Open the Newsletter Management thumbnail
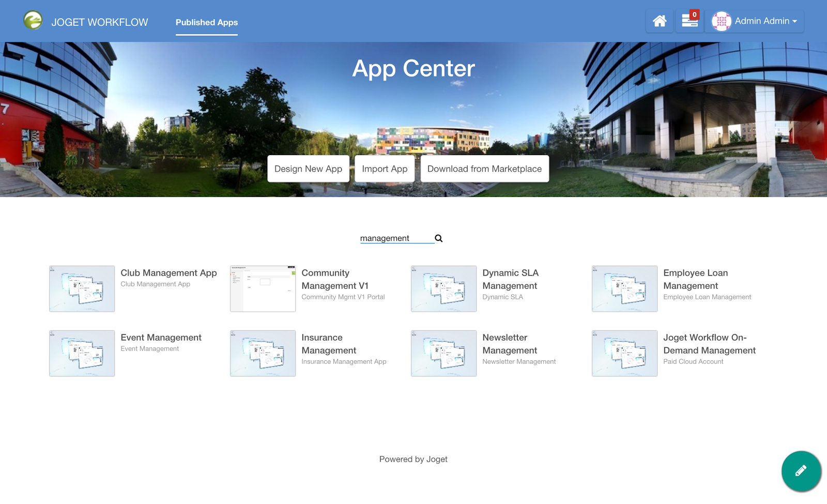 [444, 354]
